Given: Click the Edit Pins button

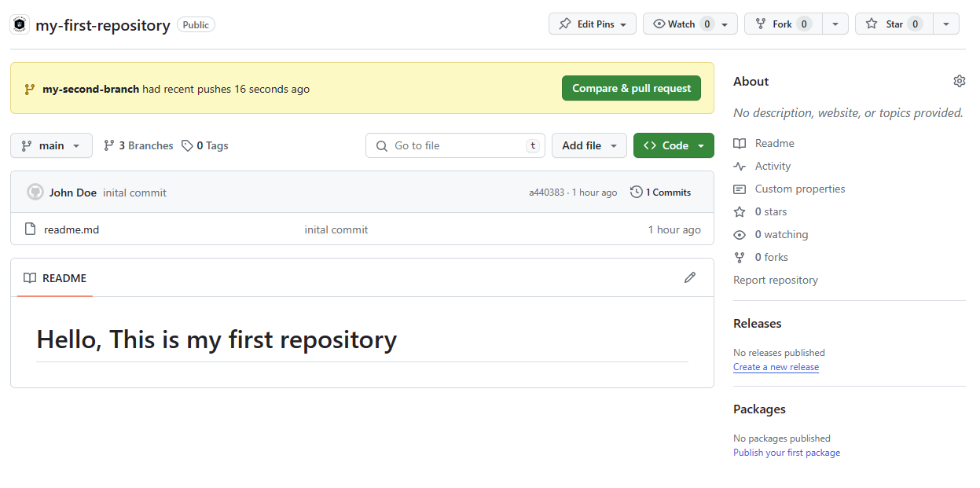Looking at the screenshot, I should point(593,24).
